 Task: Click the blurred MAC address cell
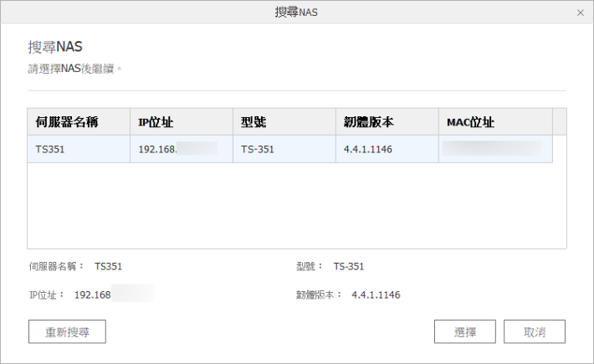[x=495, y=149]
